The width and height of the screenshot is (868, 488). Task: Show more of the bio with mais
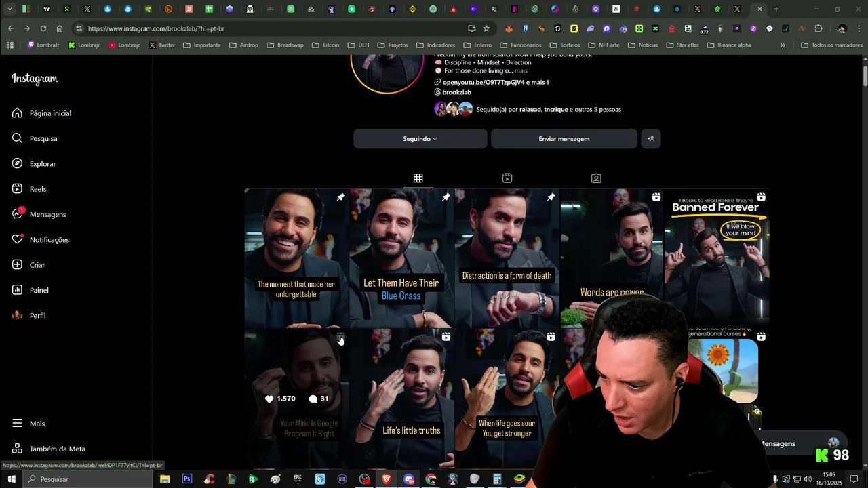coord(521,70)
